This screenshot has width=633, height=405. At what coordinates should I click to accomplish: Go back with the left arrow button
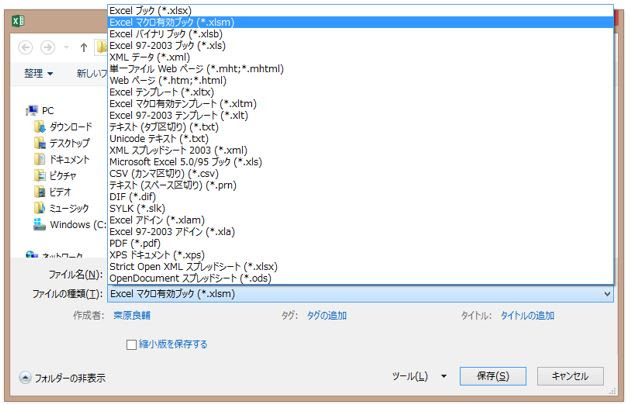coord(26,48)
